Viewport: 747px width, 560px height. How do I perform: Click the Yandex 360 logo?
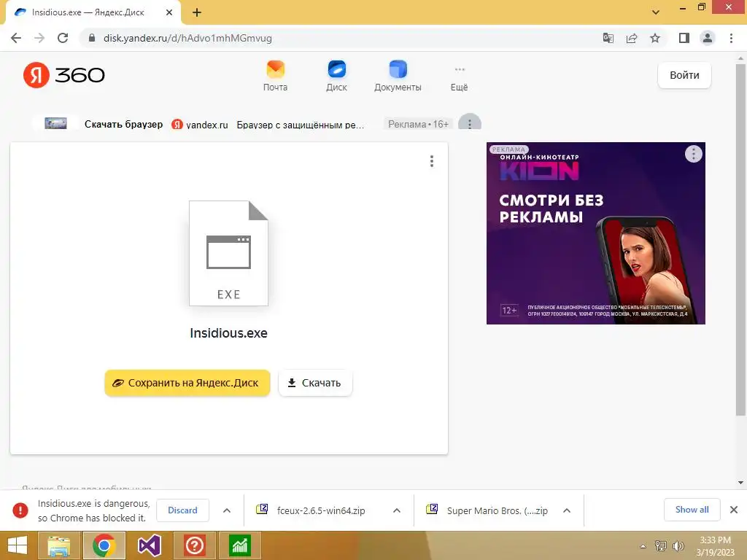click(x=64, y=75)
